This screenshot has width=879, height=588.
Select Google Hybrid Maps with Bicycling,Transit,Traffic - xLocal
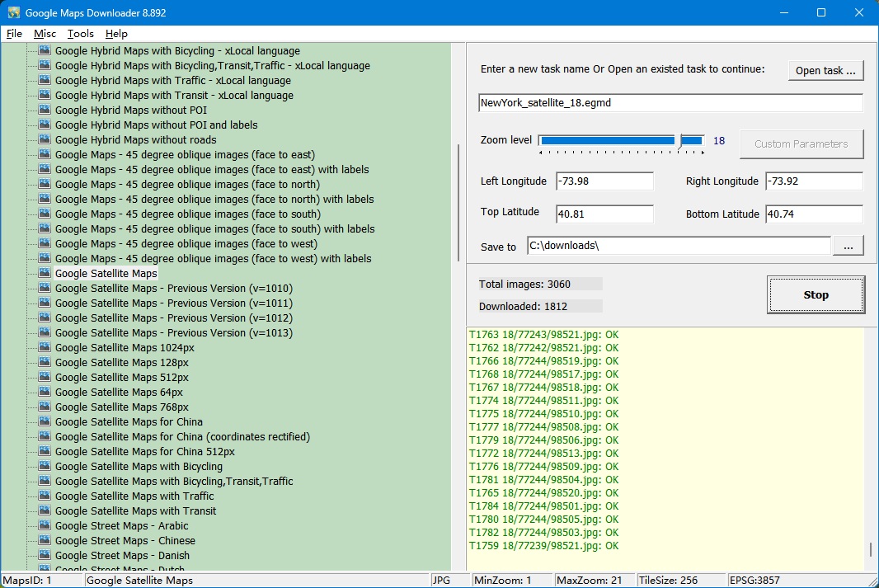point(213,66)
